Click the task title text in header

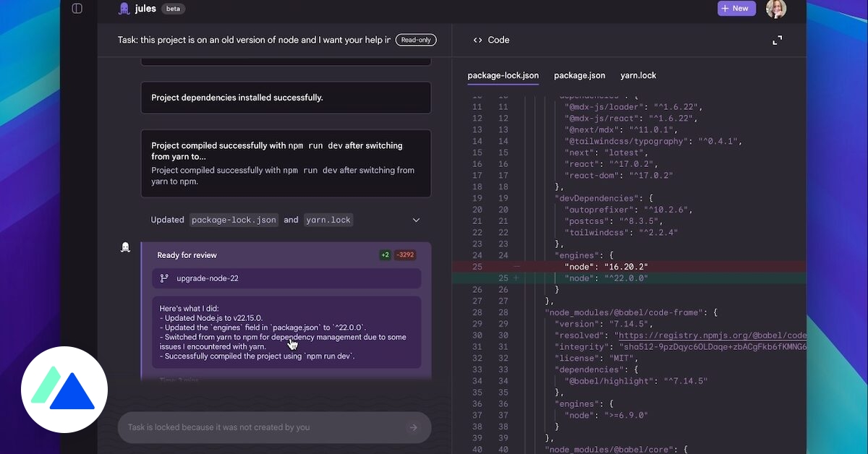pos(254,40)
